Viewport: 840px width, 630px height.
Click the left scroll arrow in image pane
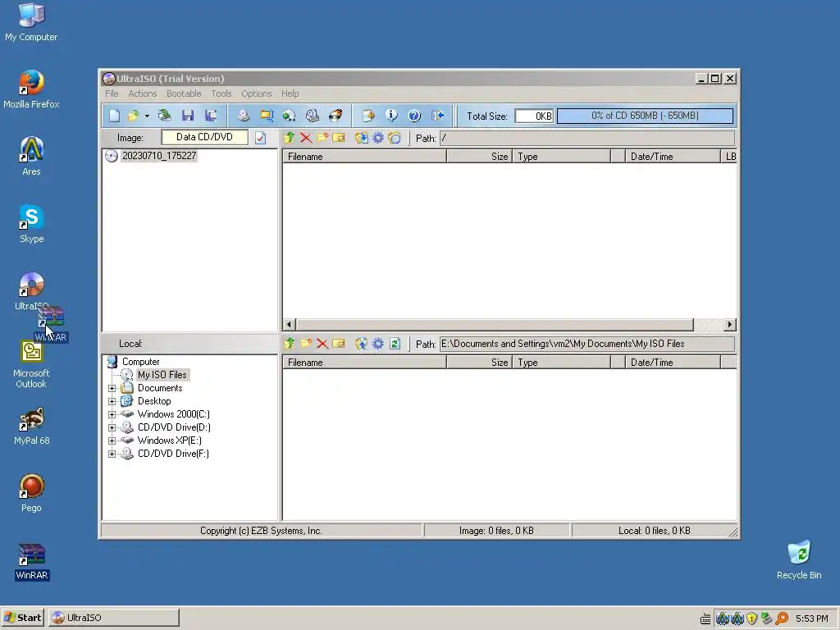(290, 325)
